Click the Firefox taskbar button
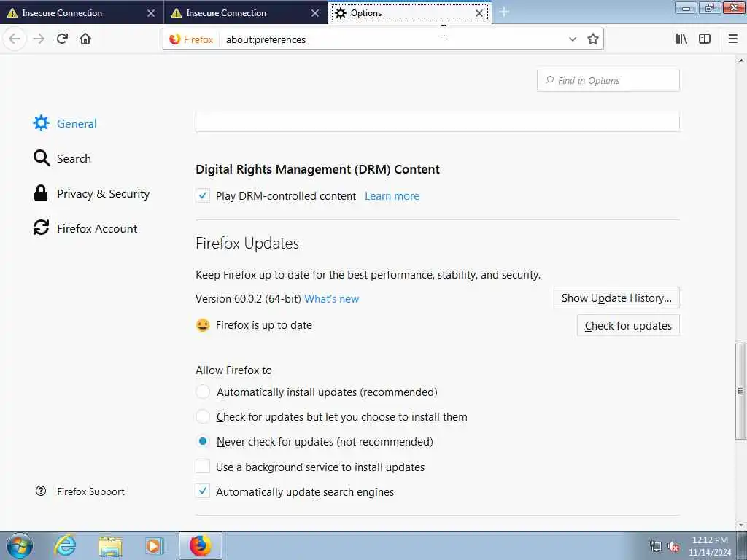Viewport: 747px width, 560px height. click(200, 545)
